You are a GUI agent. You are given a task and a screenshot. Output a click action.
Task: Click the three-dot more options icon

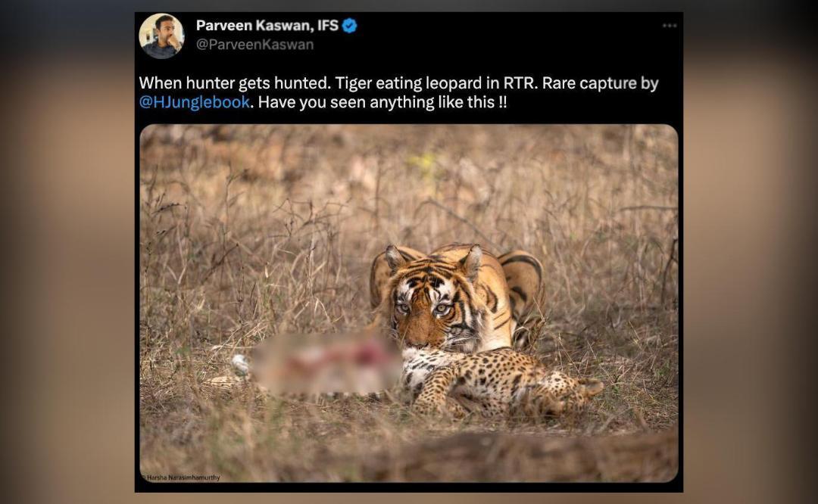tap(670, 25)
